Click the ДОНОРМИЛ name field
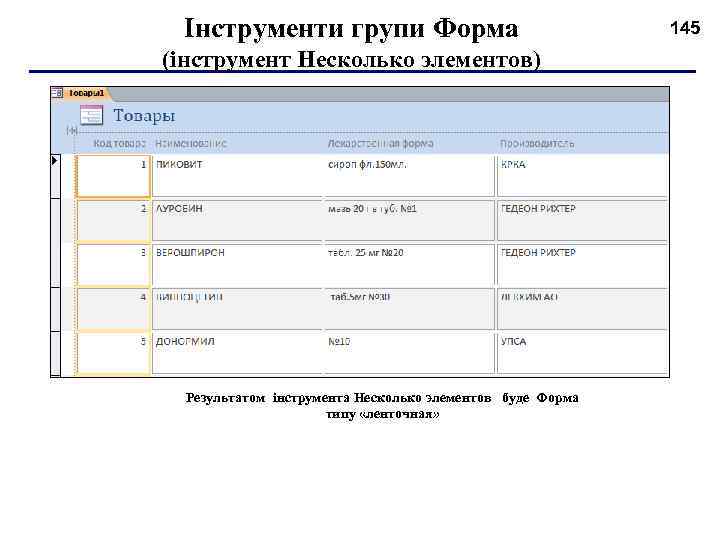The width and height of the screenshot is (720, 540). (238, 353)
